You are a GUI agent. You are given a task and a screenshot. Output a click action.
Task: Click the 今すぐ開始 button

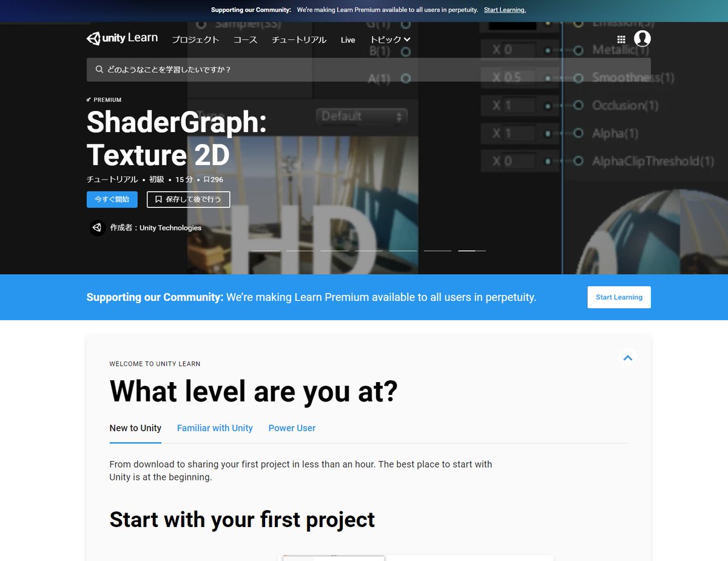[x=112, y=200]
